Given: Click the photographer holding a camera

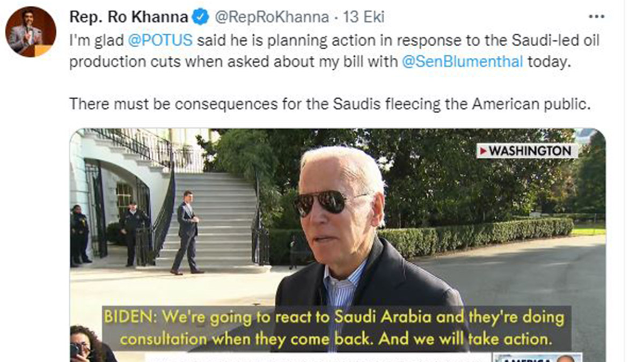Looking at the screenshot, I should coord(86,344).
